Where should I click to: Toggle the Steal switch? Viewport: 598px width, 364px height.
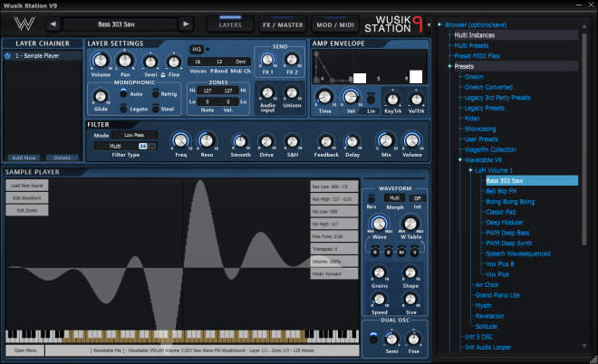pyautogui.click(x=155, y=109)
